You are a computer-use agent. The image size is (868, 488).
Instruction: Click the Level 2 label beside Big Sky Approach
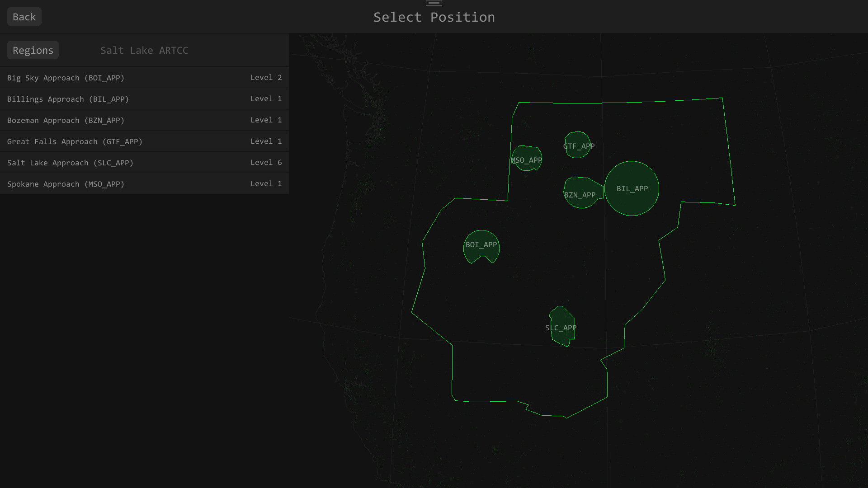pyautogui.click(x=266, y=77)
